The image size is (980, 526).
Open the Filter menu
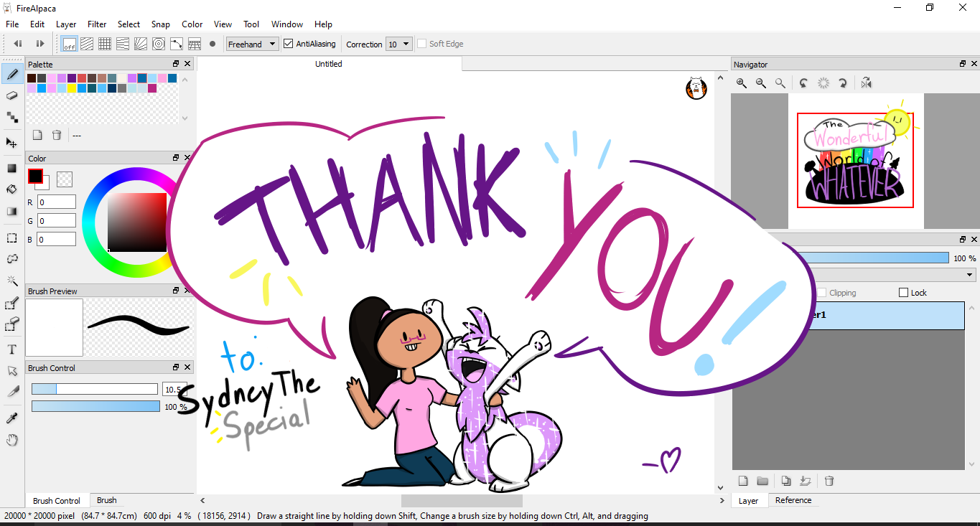tap(97, 24)
